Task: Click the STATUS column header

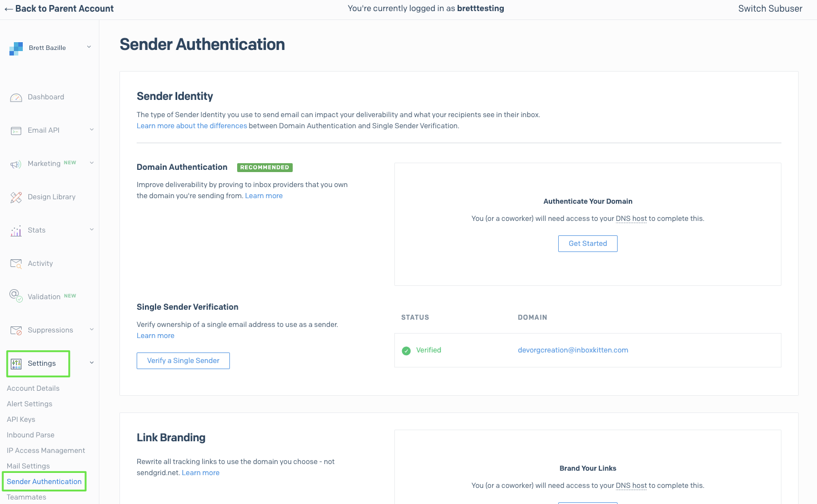Action: (x=415, y=317)
